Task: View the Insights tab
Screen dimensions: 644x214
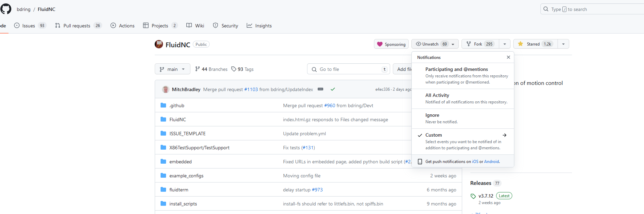Action: 259,26
